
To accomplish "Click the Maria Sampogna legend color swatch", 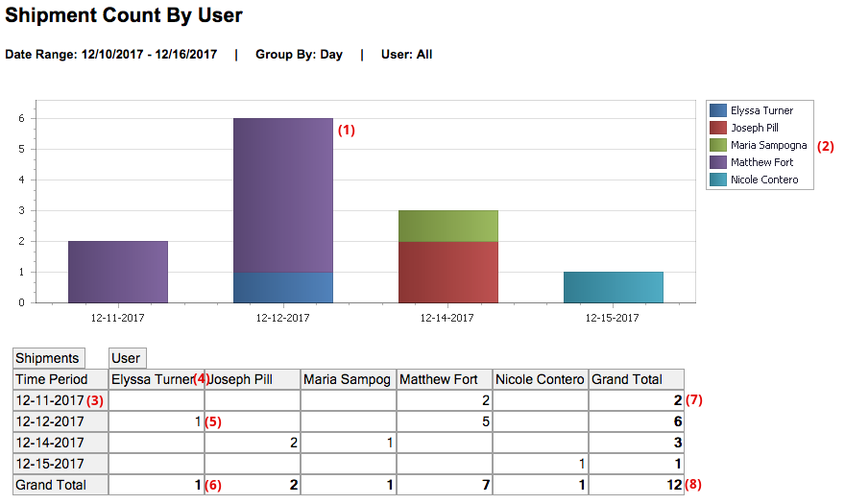I will pyautogui.click(x=718, y=145).
